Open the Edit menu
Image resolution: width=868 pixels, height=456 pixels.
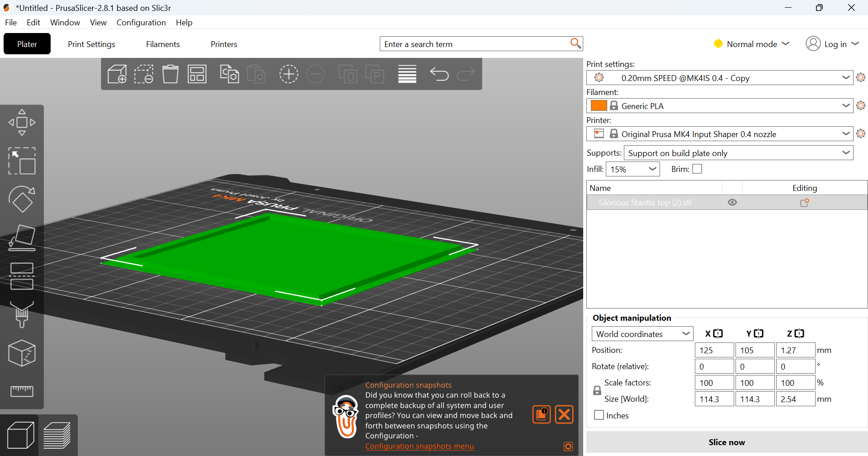(x=33, y=22)
